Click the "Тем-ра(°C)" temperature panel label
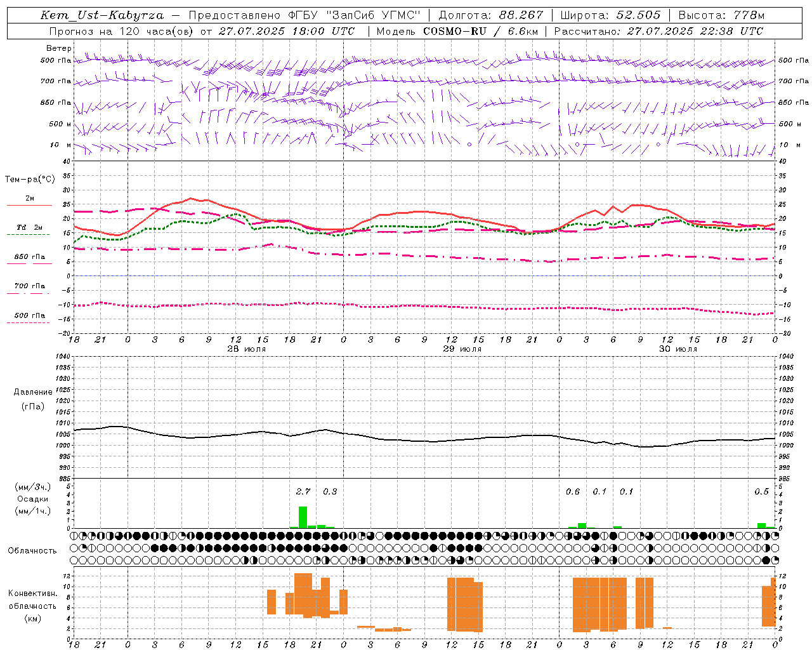812x650 pixels. tap(30, 180)
